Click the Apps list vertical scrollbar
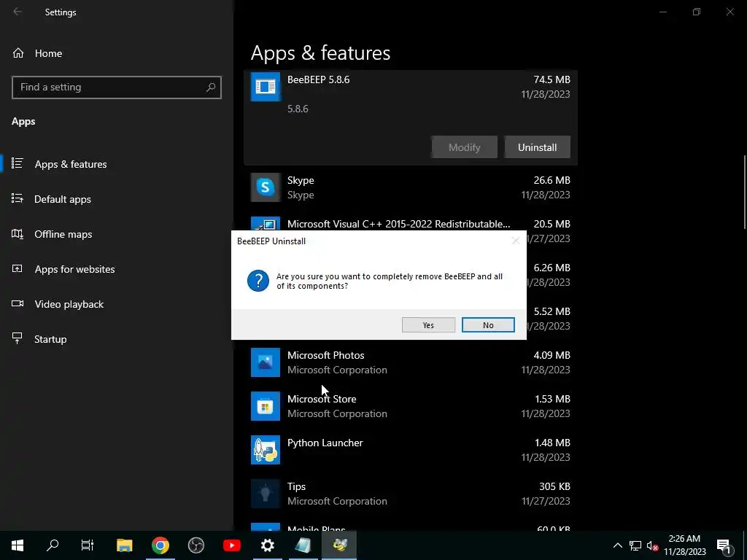Image resolution: width=747 pixels, height=560 pixels. [744, 192]
